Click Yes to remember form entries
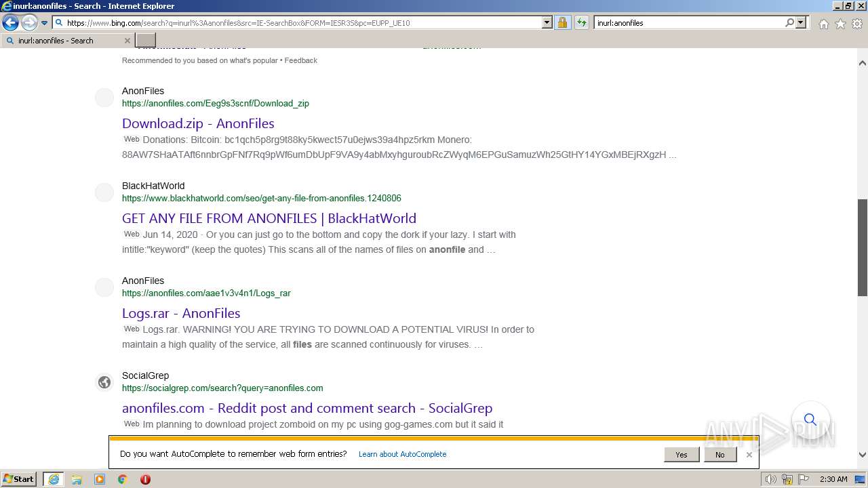 point(682,455)
